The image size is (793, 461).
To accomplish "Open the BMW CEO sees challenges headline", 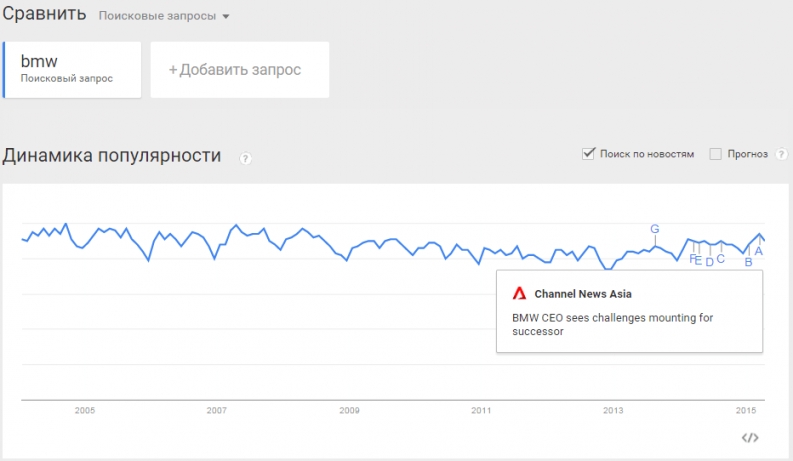I will click(x=612, y=325).
